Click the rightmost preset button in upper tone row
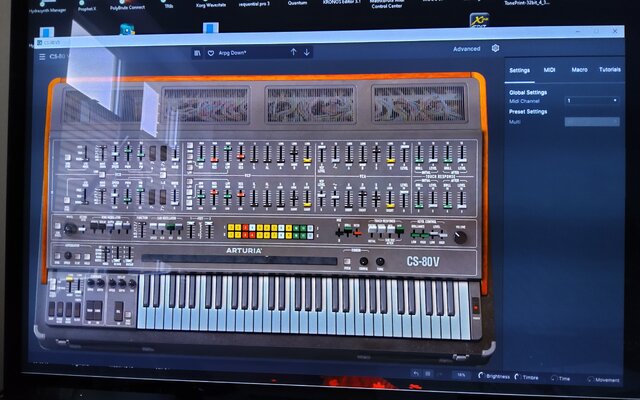640x400 pixels. pyautogui.click(x=310, y=228)
